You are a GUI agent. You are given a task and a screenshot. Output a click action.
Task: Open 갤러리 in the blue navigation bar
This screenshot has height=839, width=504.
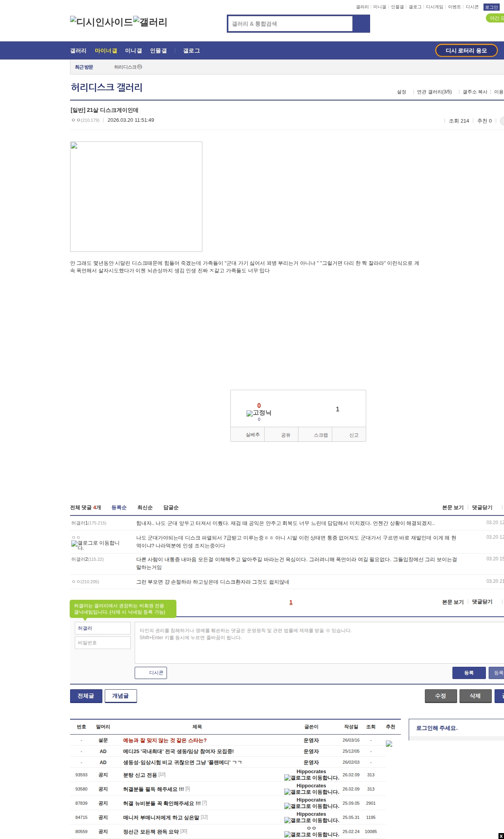tap(78, 50)
